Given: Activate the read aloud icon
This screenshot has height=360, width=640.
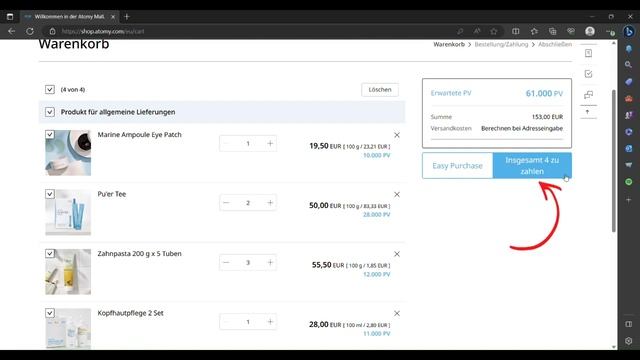Looking at the screenshot, I should click(477, 31).
